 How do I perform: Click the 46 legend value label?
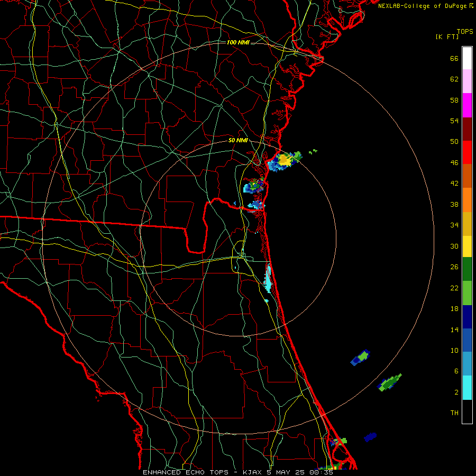click(454, 162)
